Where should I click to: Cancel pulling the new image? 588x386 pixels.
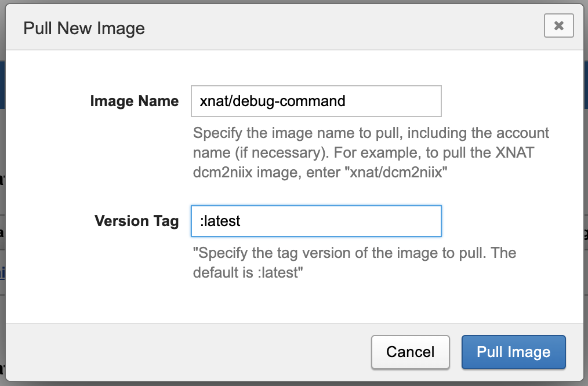(x=410, y=352)
